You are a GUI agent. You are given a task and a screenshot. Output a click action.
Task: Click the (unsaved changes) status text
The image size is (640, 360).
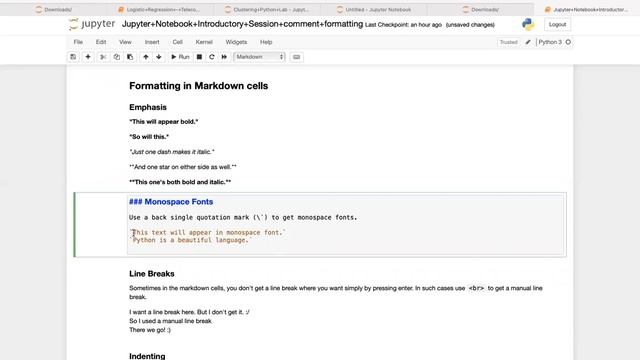470,25
